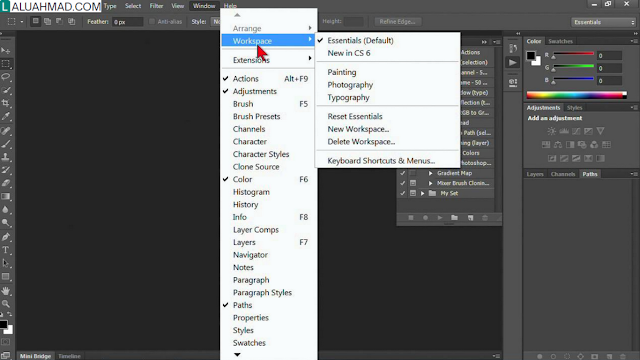The height and width of the screenshot is (360, 640).
Task: Switch to the Styles tab
Action: coord(574,108)
